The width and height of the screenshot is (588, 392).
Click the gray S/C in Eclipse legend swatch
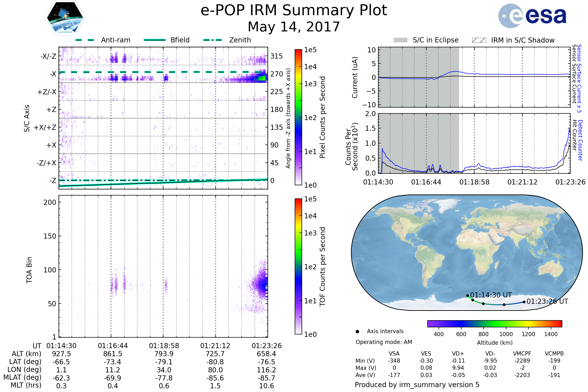tap(400, 40)
